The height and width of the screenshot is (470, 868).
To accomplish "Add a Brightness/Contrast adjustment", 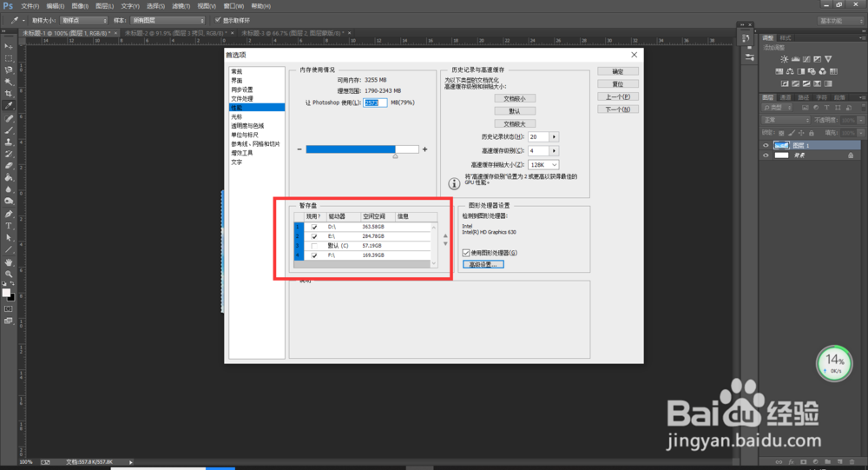I will point(785,59).
